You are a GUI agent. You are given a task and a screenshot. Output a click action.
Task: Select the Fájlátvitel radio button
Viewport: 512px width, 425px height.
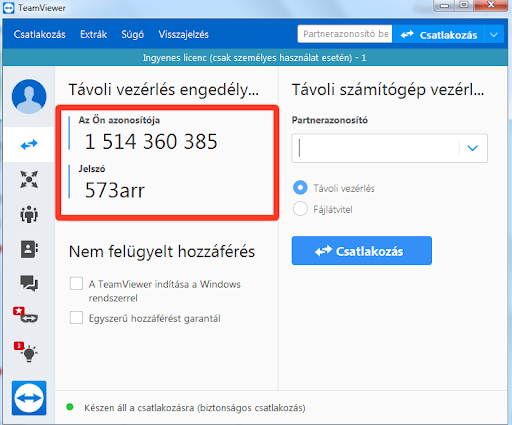click(x=300, y=209)
